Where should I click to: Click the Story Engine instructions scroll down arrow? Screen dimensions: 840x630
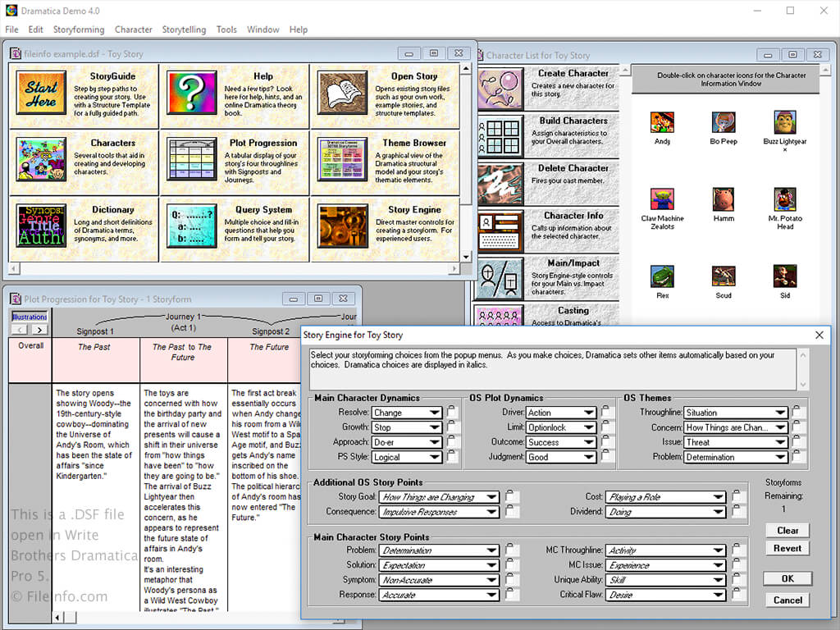click(x=802, y=384)
